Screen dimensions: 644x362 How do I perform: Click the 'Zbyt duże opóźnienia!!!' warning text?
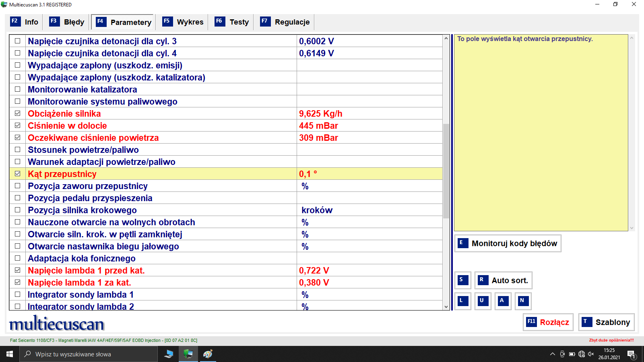[x=611, y=340]
